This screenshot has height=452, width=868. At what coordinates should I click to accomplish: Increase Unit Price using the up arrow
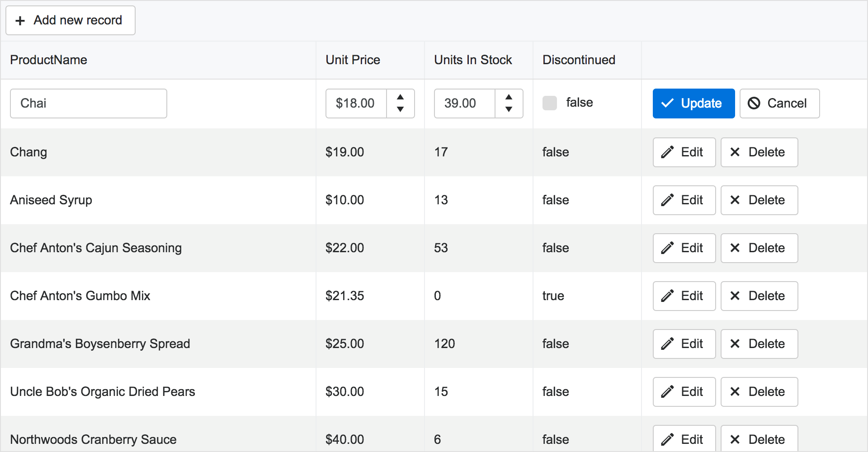click(400, 97)
